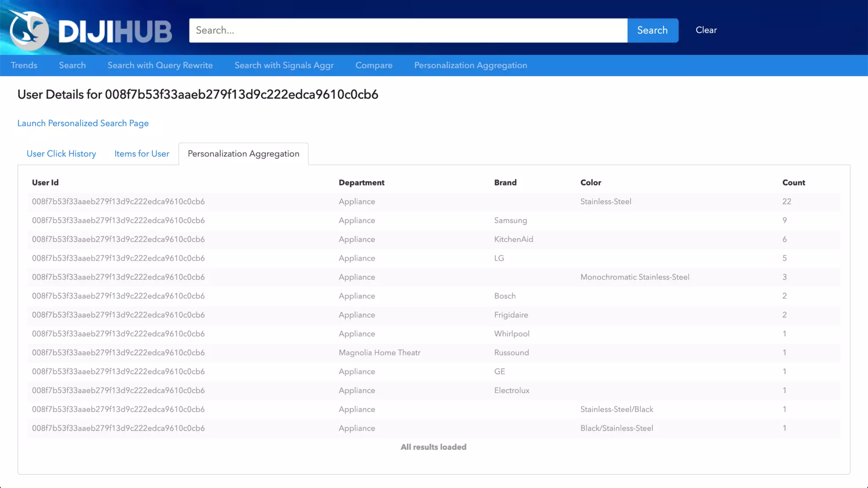Switch to the User Click History tab
This screenshot has width=868, height=488.
pos(61,154)
